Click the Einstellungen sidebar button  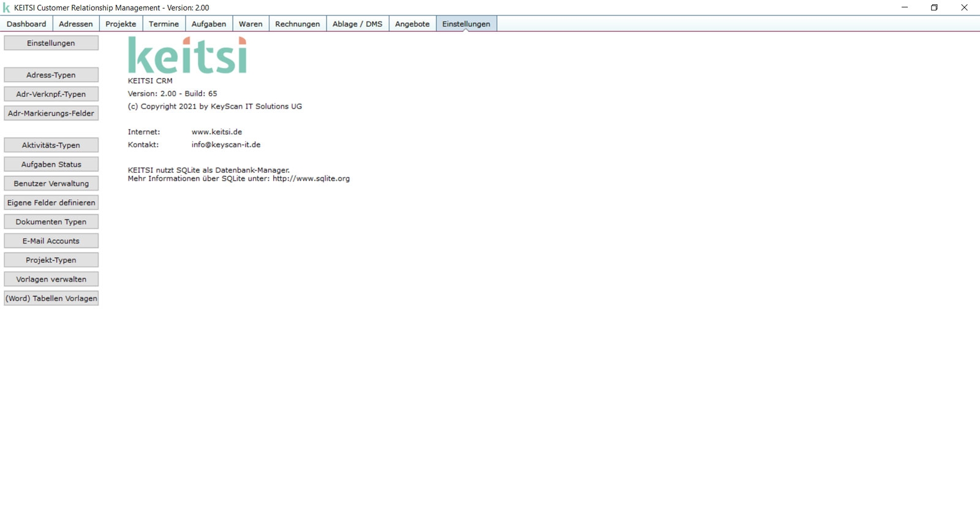(x=51, y=43)
